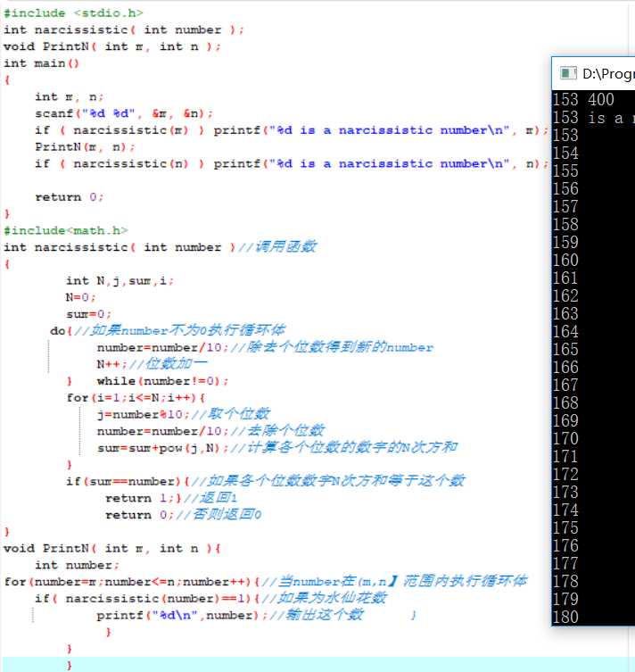The image size is (635, 672).
Task: Click the "void PrintN( int m, int n ){" definition line
Action: (x=112, y=549)
